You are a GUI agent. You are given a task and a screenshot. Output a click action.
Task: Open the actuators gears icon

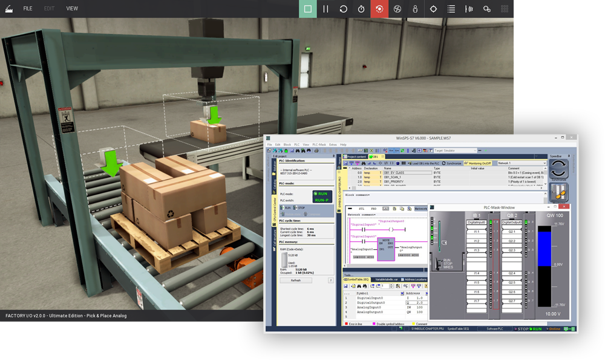486,9
